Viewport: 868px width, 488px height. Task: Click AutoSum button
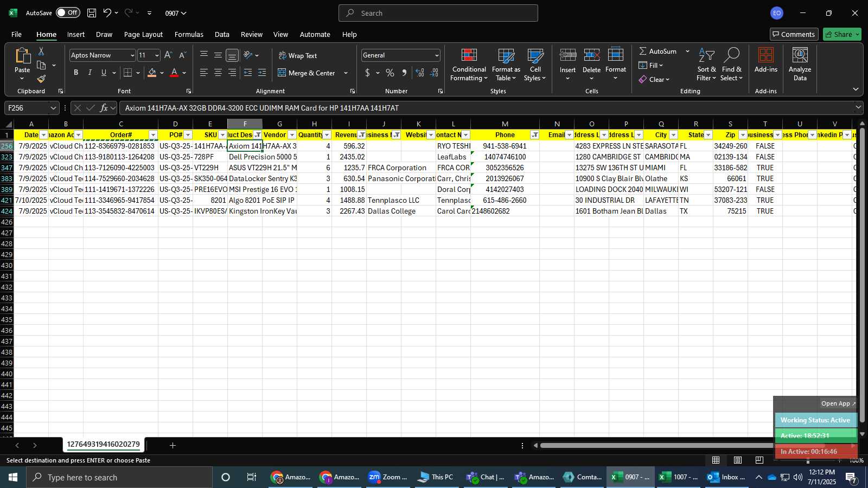pyautogui.click(x=658, y=51)
